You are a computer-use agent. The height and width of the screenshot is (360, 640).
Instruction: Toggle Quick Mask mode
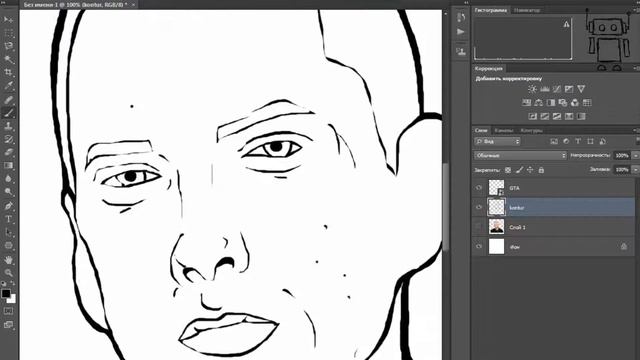(x=8, y=311)
